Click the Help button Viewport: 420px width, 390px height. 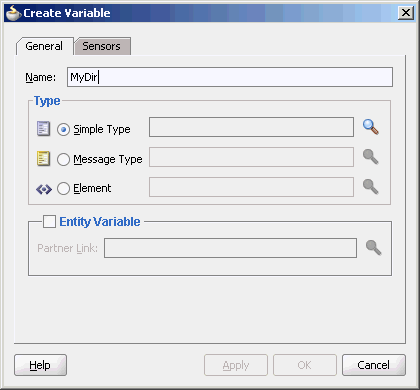click(x=40, y=365)
